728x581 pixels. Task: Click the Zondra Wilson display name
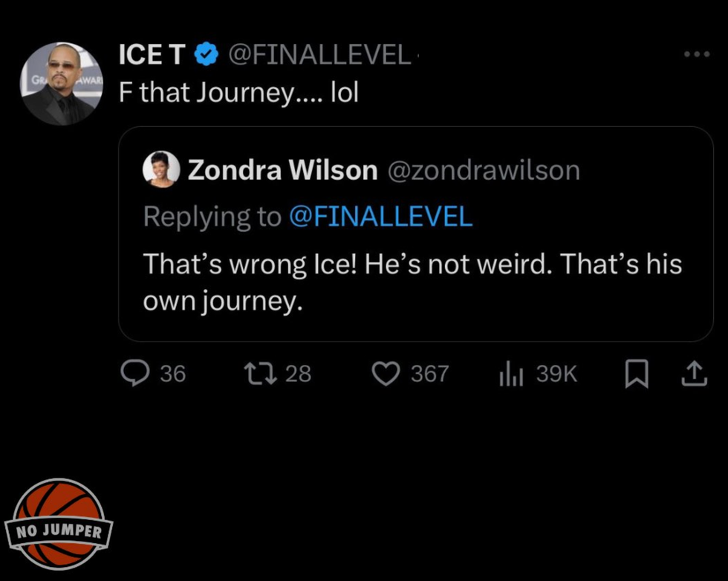pos(282,171)
